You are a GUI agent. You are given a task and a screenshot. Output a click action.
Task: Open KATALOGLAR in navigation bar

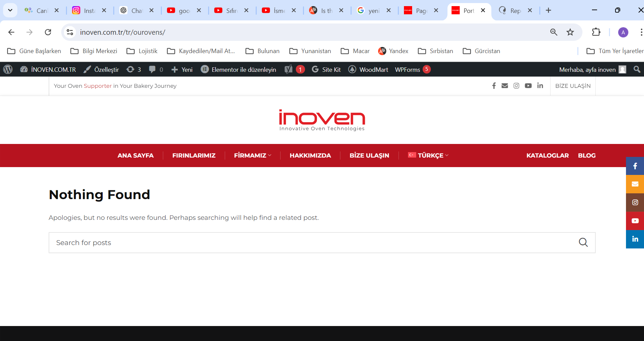(547, 156)
